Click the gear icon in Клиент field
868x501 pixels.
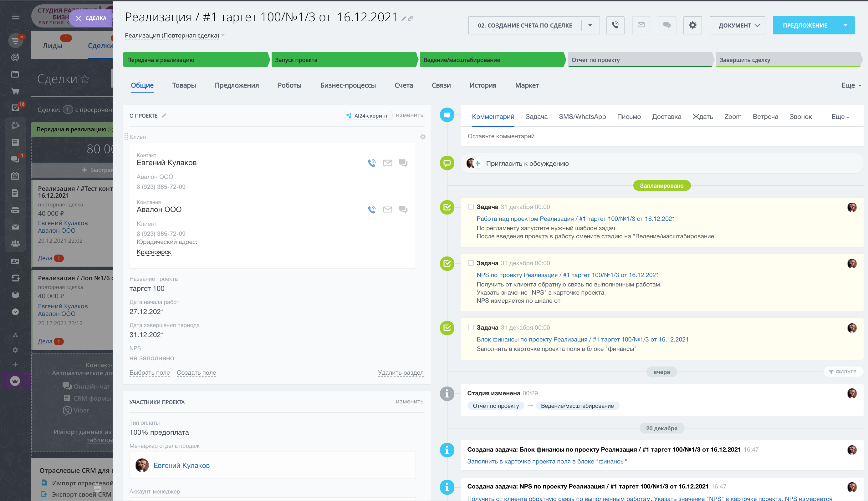point(423,137)
